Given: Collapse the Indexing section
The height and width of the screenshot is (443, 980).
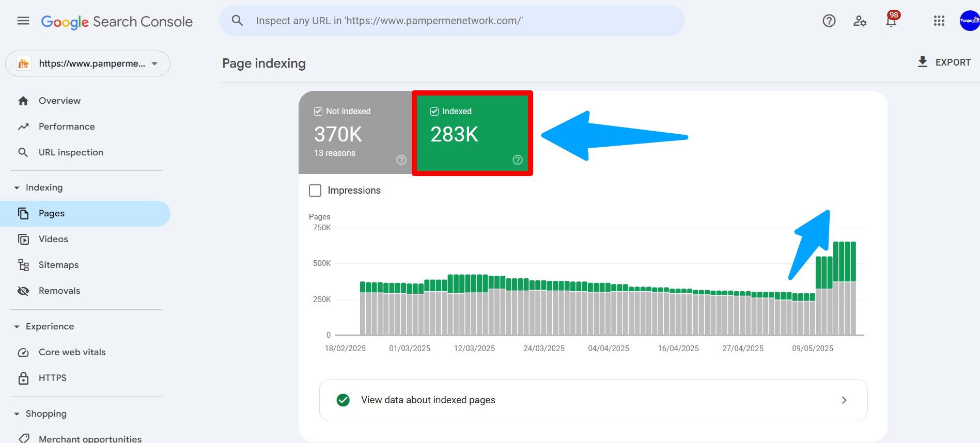Looking at the screenshot, I should [17, 188].
